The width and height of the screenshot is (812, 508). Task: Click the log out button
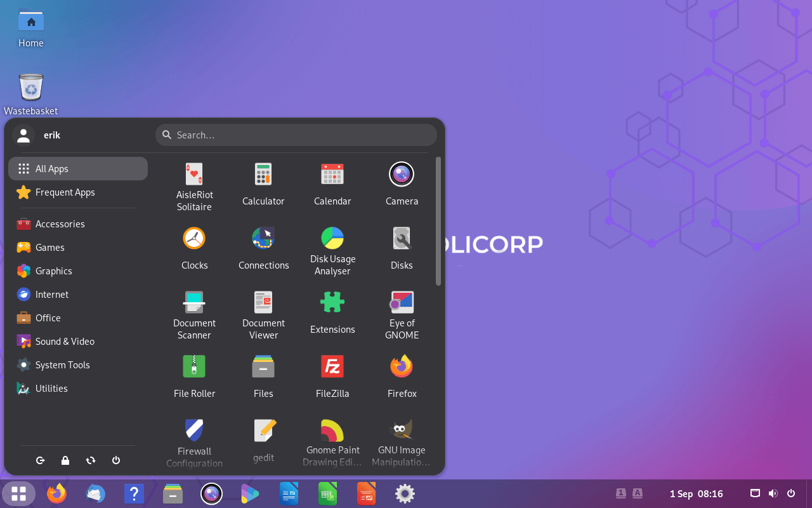pyautogui.click(x=40, y=460)
